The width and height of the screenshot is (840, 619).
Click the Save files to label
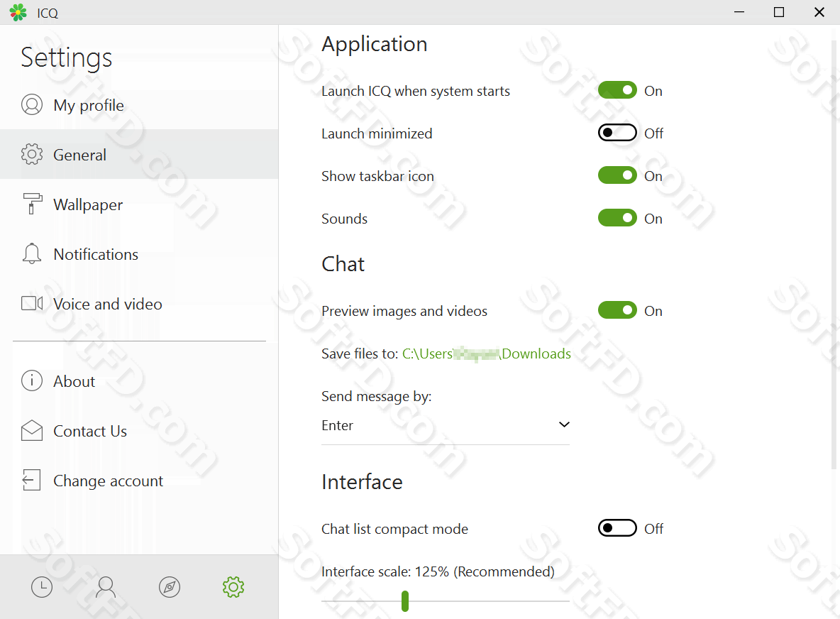[360, 354]
